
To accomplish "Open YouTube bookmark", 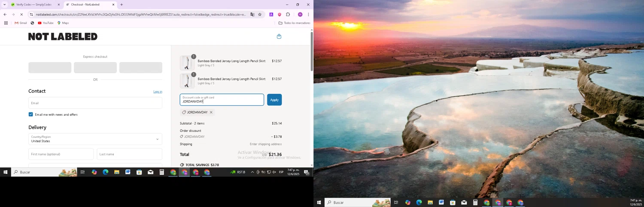I will [46, 23].
